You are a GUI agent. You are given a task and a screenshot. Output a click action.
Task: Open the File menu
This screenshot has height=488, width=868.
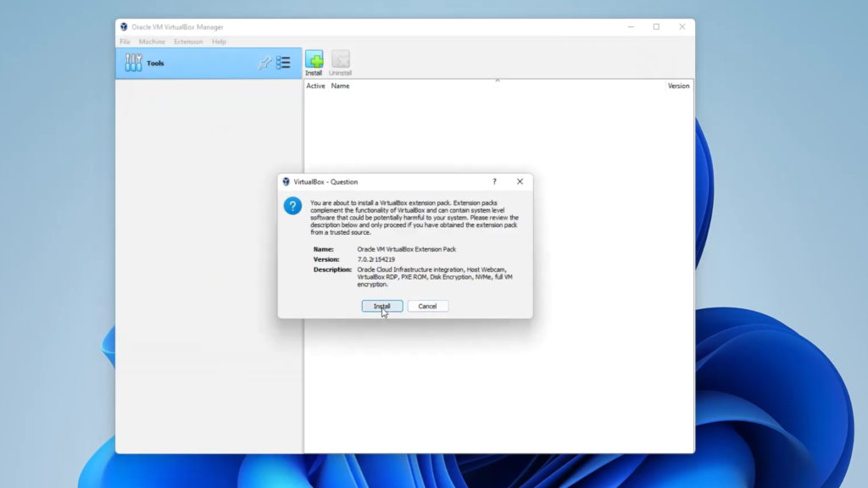pos(125,42)
